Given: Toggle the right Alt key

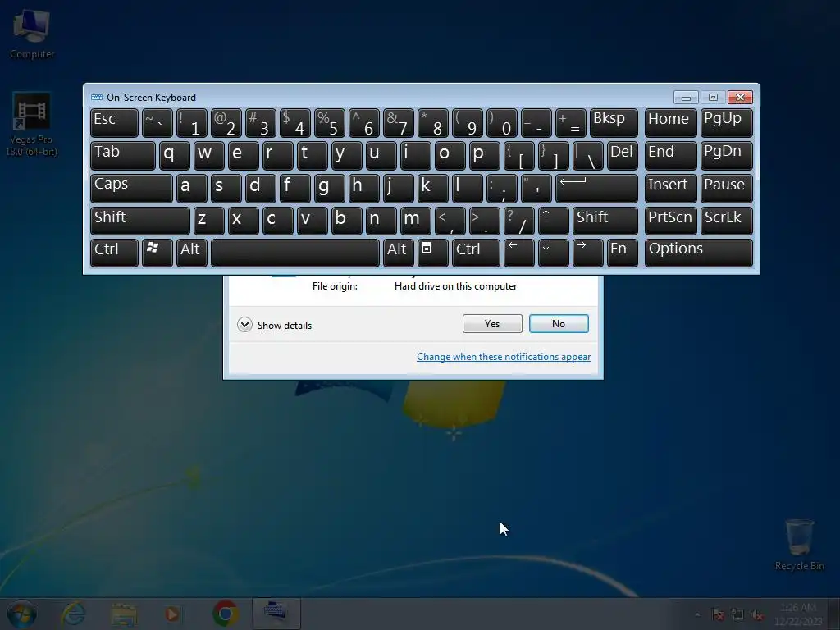Looking at the screenshot, I should tap(398, 253).
